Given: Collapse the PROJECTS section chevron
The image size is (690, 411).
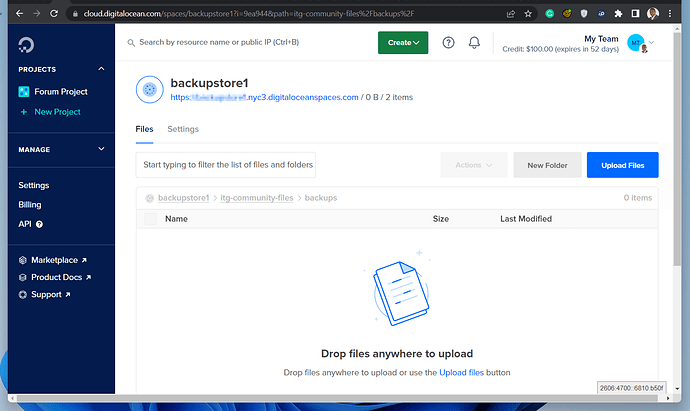Looking at the screenshot, I should 101,69.
